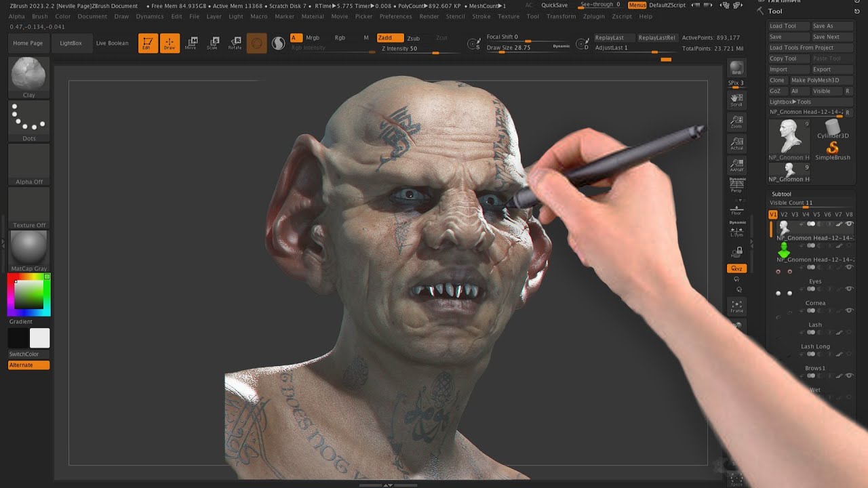Click the L.Sym local symmetry icon
868x488 pixels.
click(x=736, y=229)
